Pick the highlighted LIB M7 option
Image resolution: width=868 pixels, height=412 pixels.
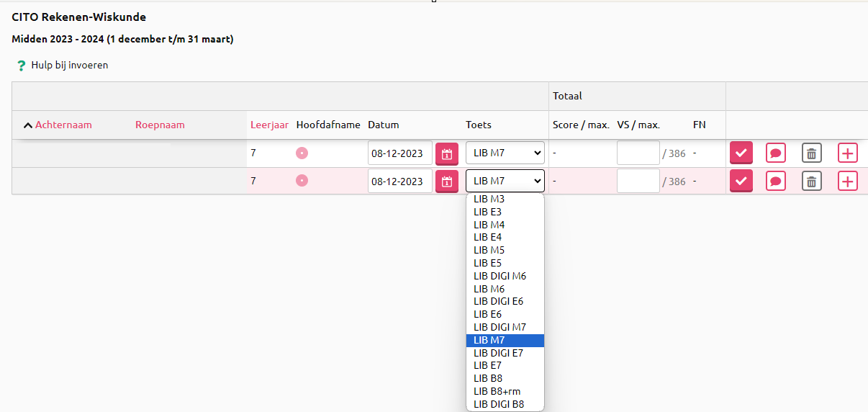505,340
